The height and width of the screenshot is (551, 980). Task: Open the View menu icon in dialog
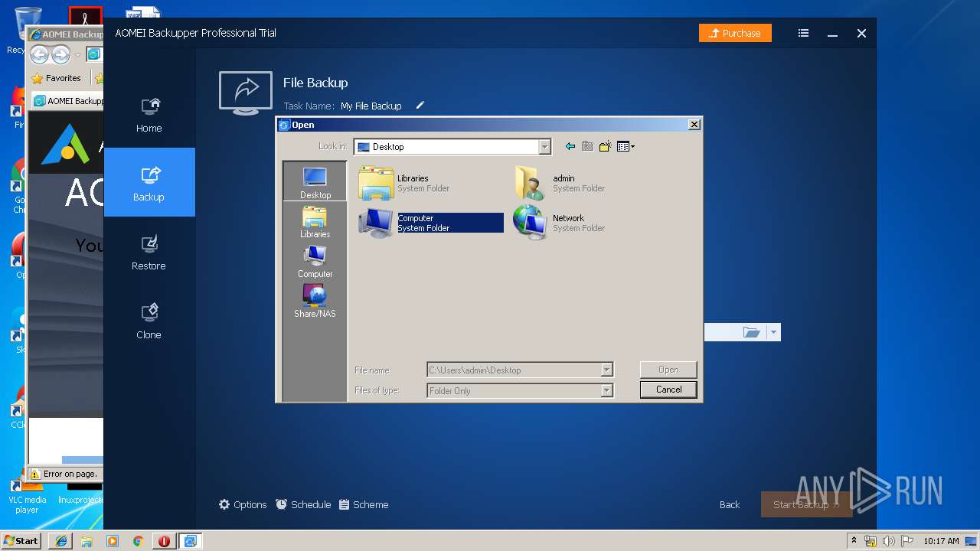(626, 146)
